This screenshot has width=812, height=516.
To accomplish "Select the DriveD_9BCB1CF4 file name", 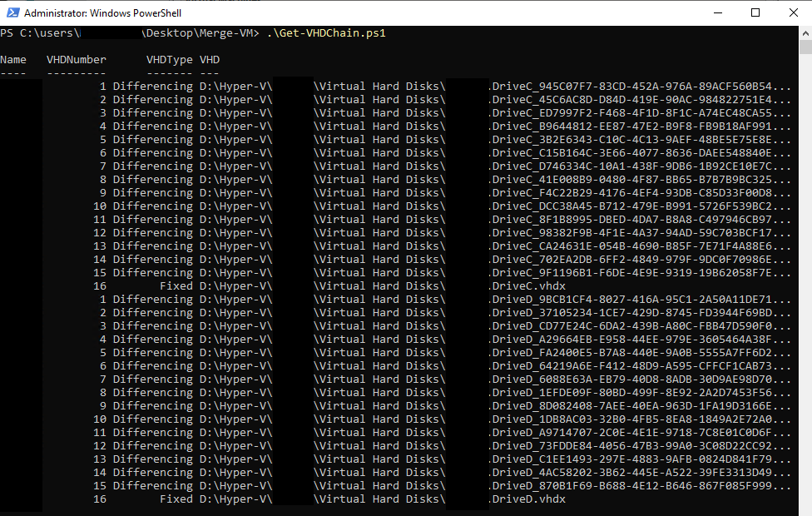I will coord(640,300).
